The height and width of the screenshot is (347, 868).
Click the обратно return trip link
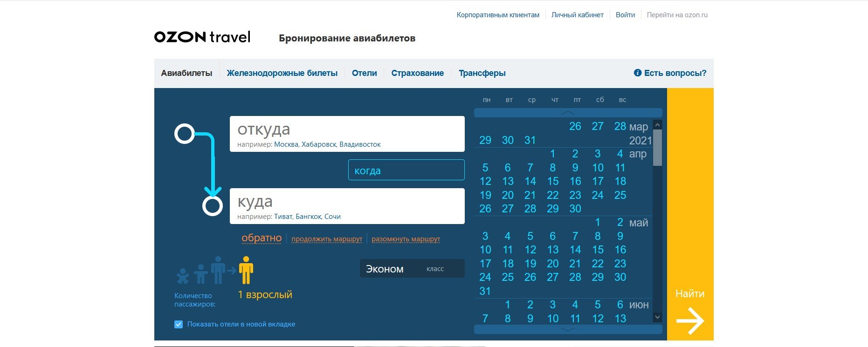click(262, 238)
